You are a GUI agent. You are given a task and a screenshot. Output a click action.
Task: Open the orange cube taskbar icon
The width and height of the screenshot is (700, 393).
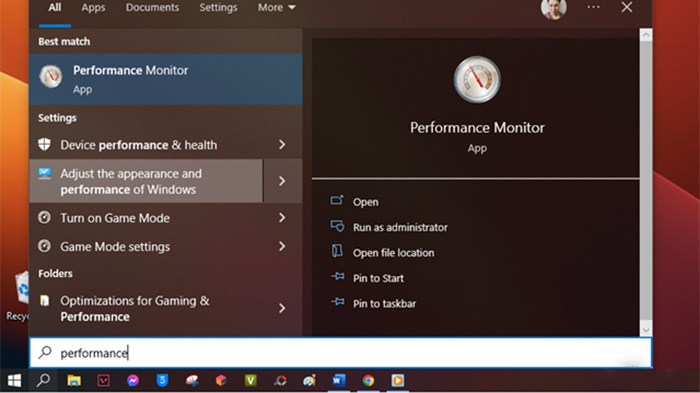221,380
